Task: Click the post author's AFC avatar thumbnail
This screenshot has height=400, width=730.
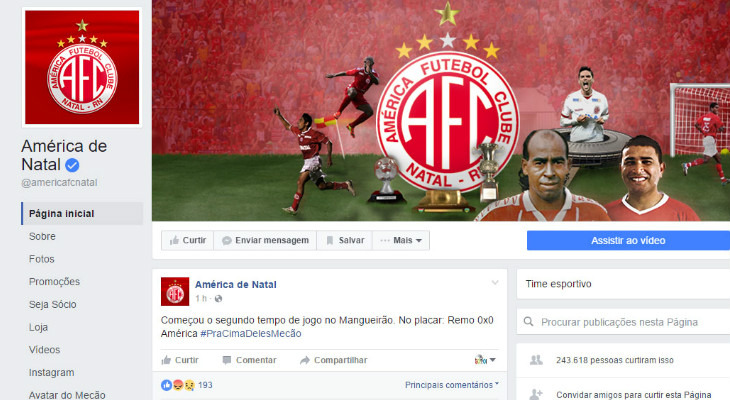Action: tap(175, 292)
